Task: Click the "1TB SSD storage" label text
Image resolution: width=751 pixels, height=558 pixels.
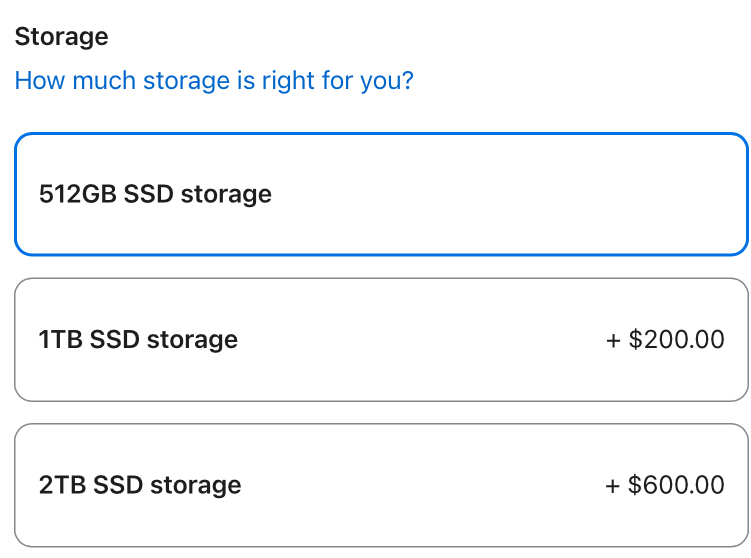Action: click(x=138, y=340)
